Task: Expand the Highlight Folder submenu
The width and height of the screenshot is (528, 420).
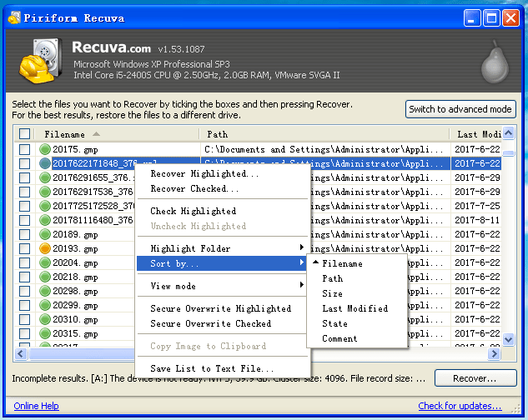Action: pos(222,248)
